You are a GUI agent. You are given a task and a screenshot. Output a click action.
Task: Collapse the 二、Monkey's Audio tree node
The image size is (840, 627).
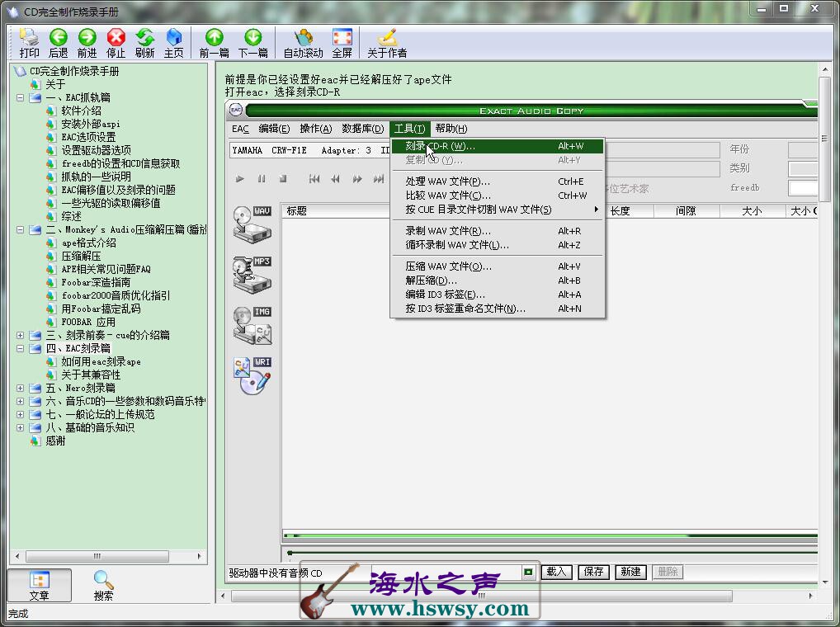point(20,229)
